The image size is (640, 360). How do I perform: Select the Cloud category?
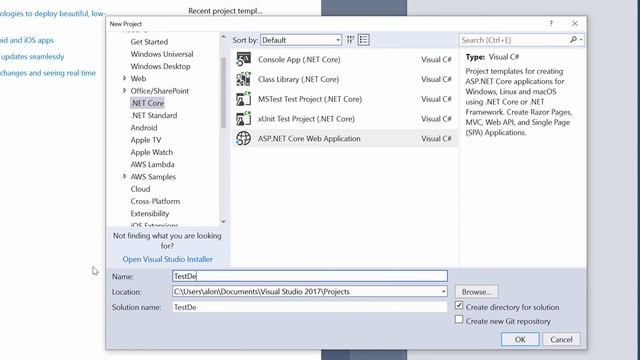(x=140, y=189)
